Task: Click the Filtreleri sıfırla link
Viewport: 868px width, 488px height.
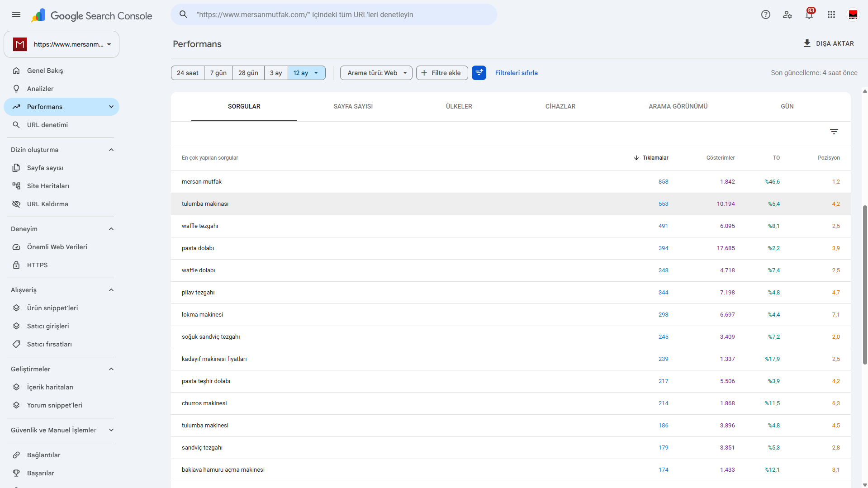Action: [517, 73]
